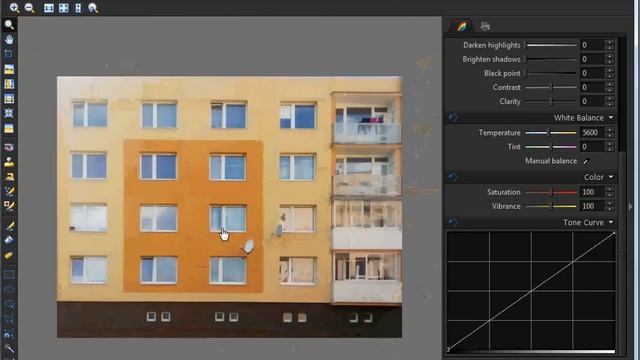The height and width of the screenshot is (360, 640).
Task: Open the White Balance dropdown arrow
Action: tap(611, 118)
